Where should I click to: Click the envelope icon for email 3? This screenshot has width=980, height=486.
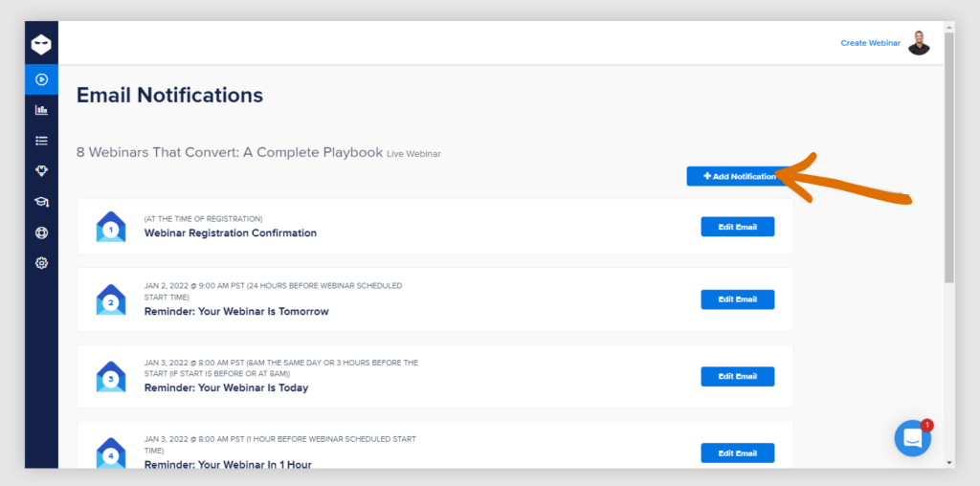pyautogui.click(x=111, y=377)
